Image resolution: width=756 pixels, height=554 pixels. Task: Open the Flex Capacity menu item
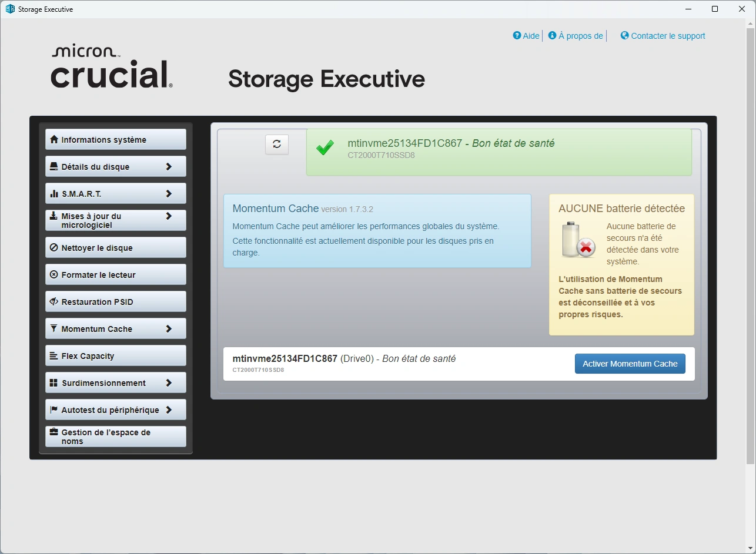[x=116, y=356]
